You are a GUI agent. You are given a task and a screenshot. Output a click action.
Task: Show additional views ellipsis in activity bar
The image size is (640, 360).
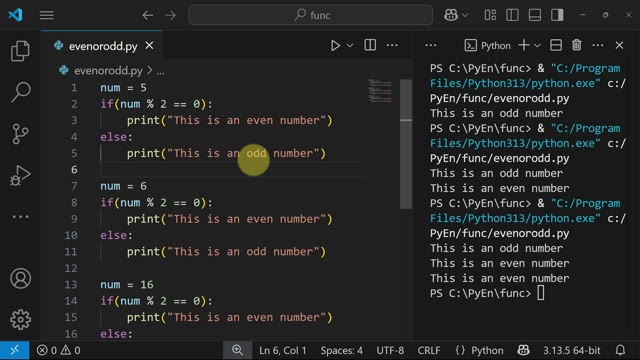point(20,217)
